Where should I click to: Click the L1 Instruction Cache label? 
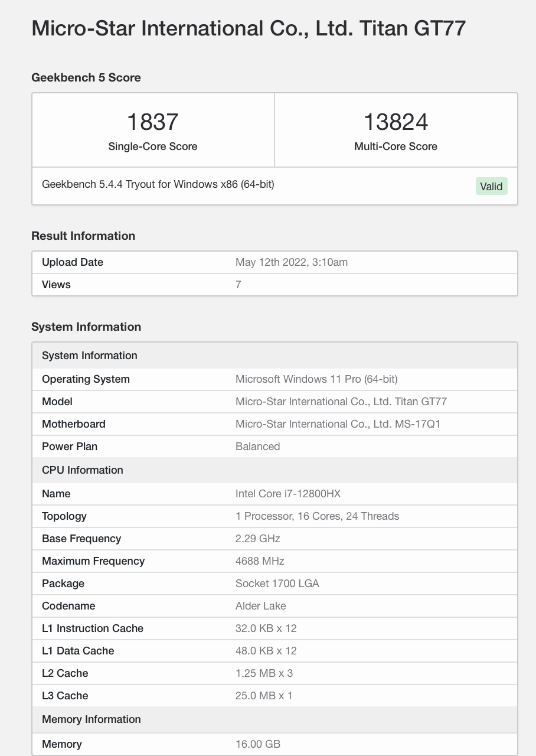[93, 628]
